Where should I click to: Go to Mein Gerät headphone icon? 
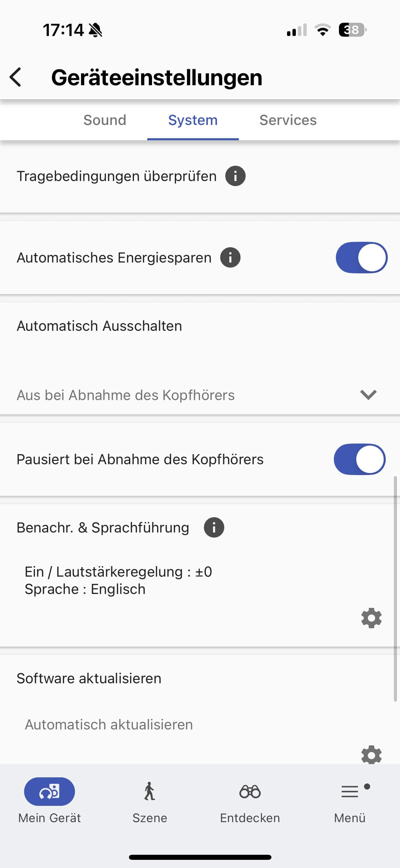click(x=50, y=792)
